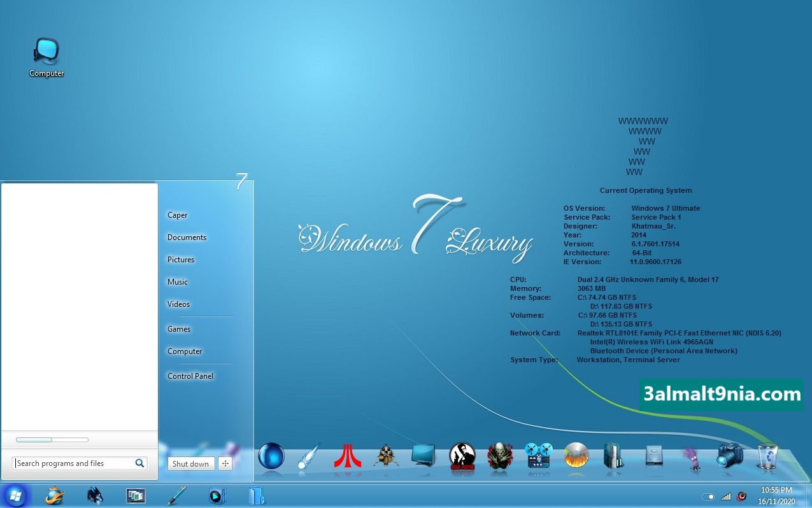The height and width of the screenshot is (508, 812).
Task: Click the window switcher taskbar icon
Action: [x=136, y=496]
